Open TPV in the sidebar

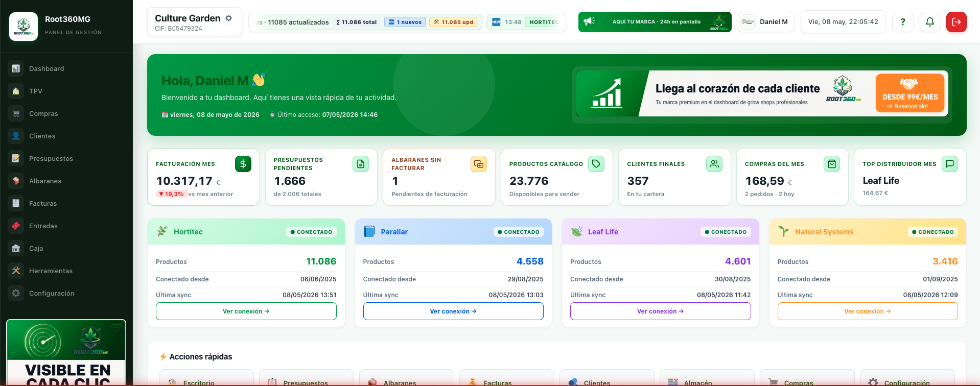tap(66, 91)
